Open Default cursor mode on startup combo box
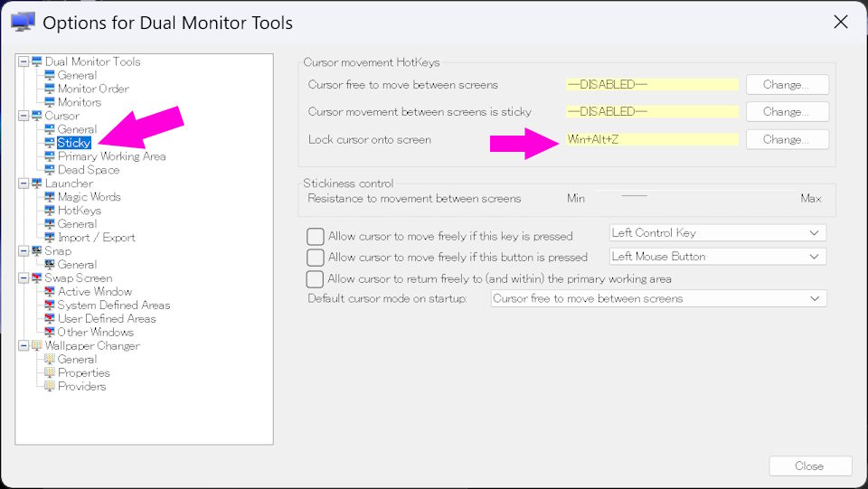Viewport: 868px width, 489px height. (659, 298)
